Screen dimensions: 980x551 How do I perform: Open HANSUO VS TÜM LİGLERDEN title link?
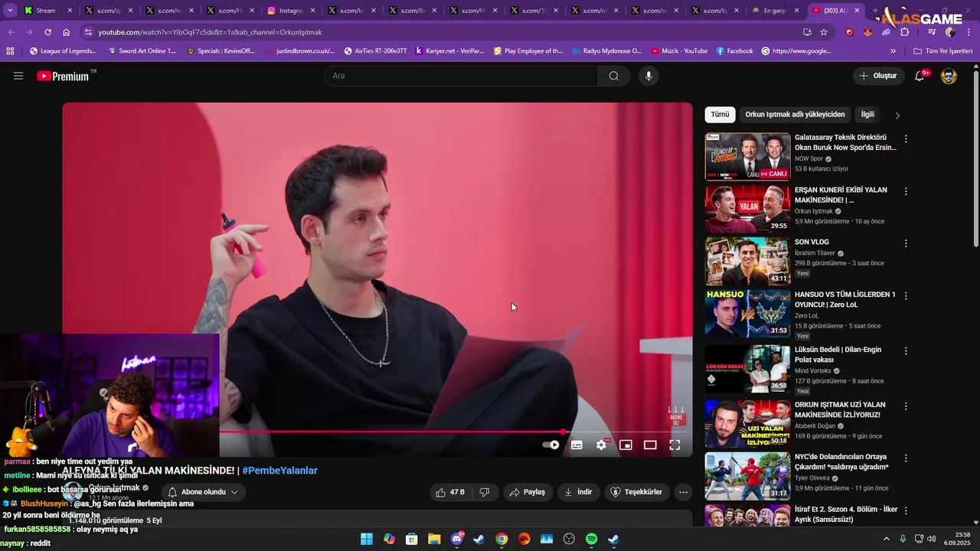coord(845,299)
